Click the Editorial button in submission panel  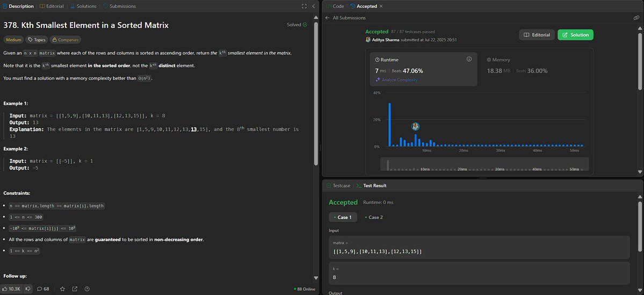coord(537,35)
